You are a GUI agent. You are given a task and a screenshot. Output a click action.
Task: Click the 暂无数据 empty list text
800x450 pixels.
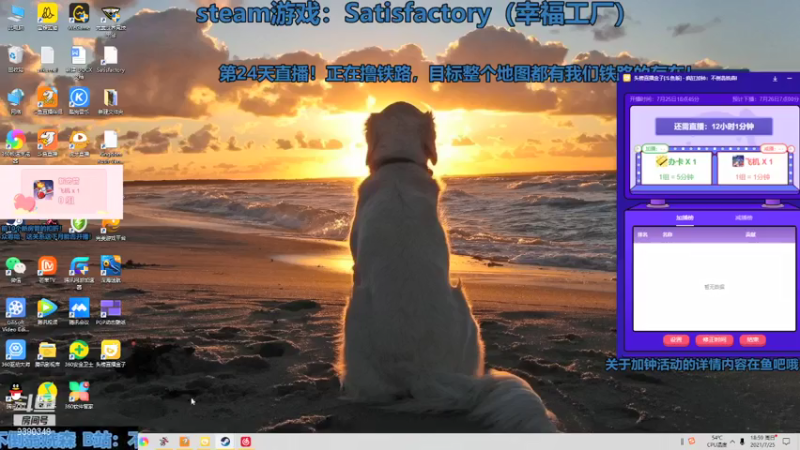pyautogui.click(x=714, y=287)
